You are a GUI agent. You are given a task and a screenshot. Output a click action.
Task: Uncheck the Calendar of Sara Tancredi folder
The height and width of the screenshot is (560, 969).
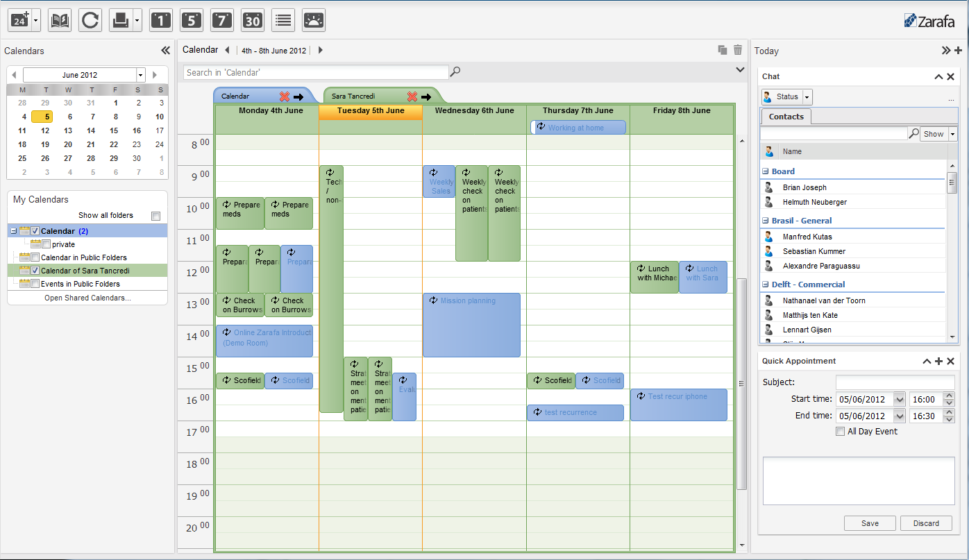coord(37,271)
